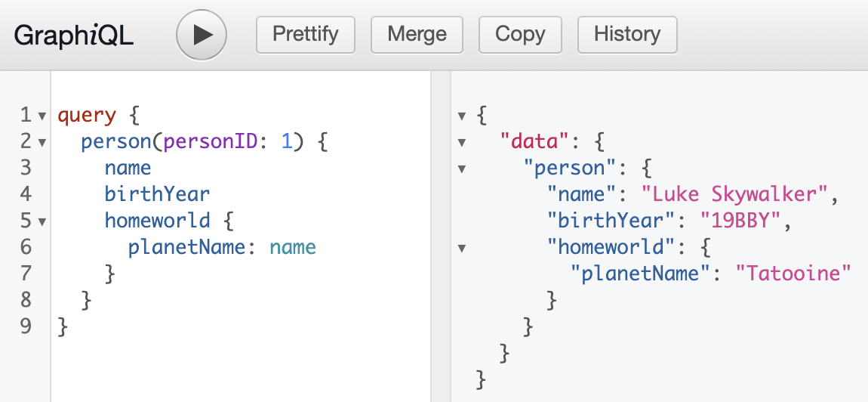868x402 pixels.
Task: Click the GraphiQL logo title
Action: (74, 36)
